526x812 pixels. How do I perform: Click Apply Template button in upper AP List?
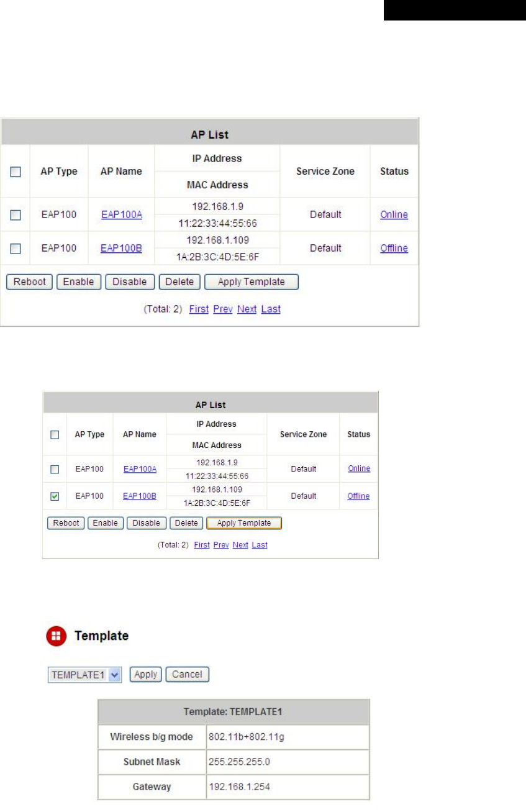point(252,282)
